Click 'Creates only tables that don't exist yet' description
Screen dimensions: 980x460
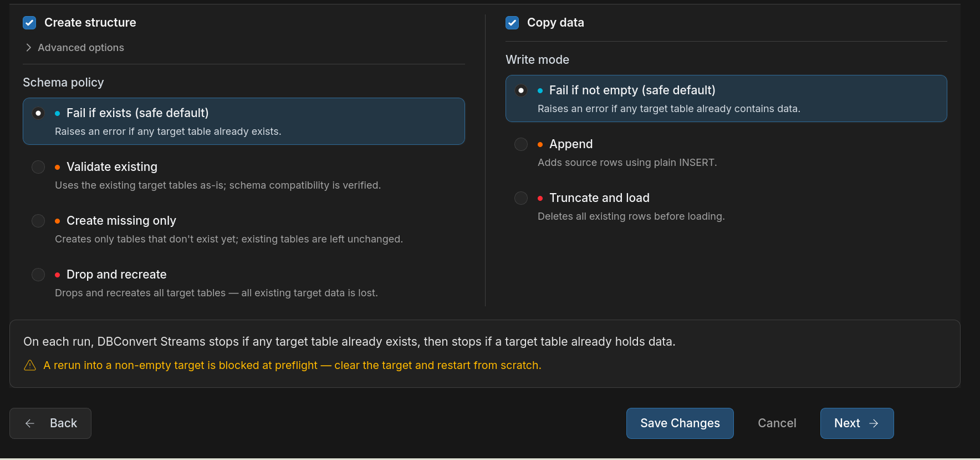pos(229,239)
